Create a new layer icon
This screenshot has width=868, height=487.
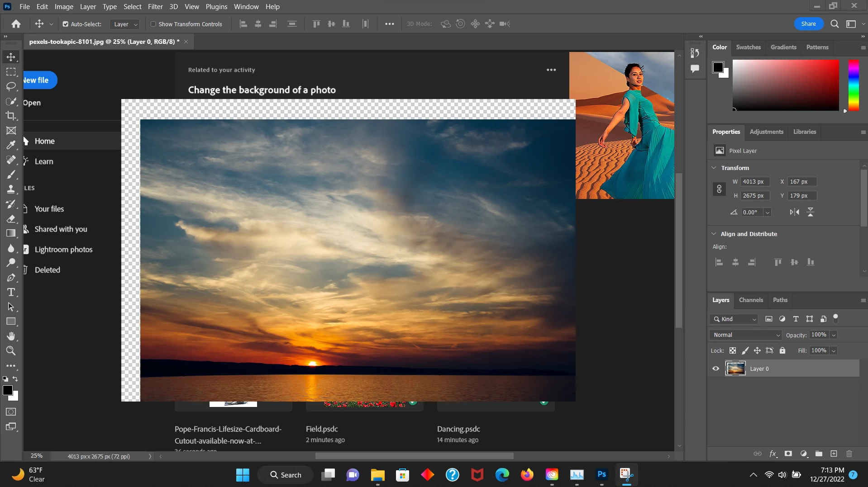tap(834, 454)
